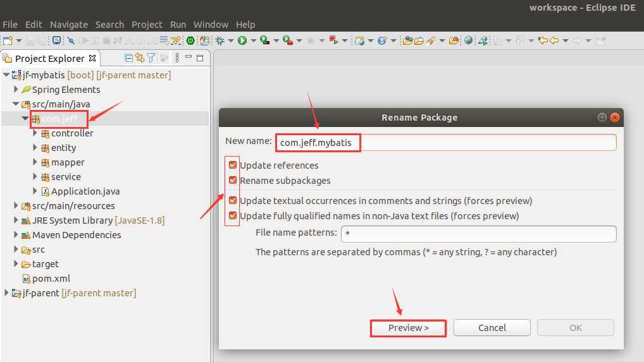This screenshot has width=644, height=362.
Task: Click Cancel in Rename Package dialog
Action: [x=492, y=327]
